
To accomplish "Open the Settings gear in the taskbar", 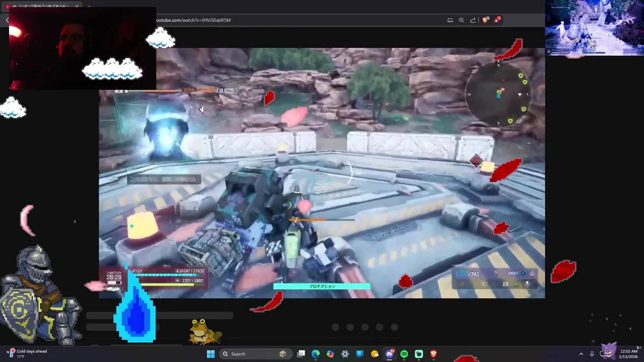I will (345, 354).
